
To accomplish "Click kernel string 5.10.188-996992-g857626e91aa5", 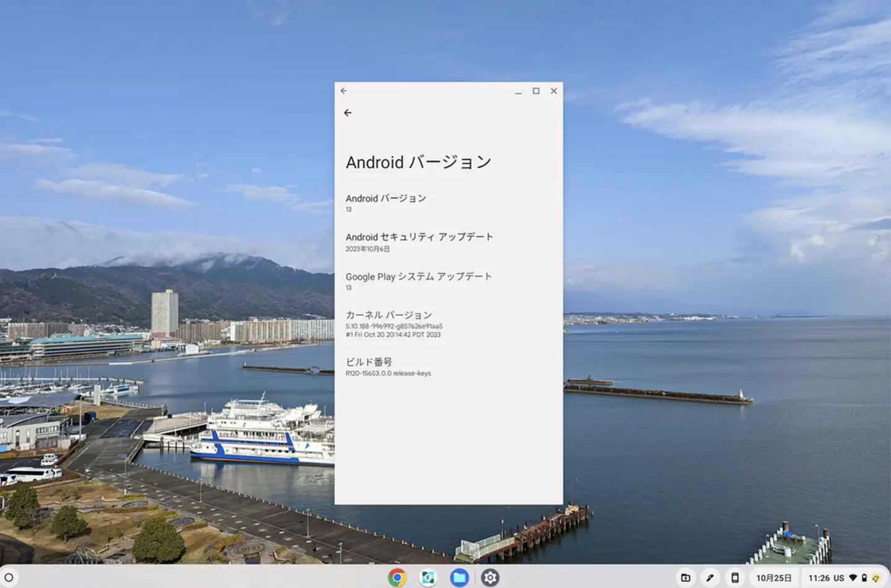I will (x=394, y=326).
